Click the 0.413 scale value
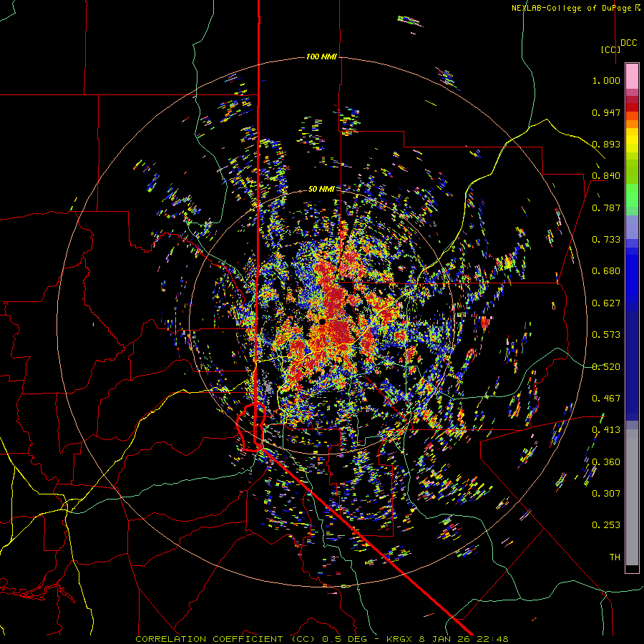Viewport: 644px width, 644px height. [x=606, y=430]
